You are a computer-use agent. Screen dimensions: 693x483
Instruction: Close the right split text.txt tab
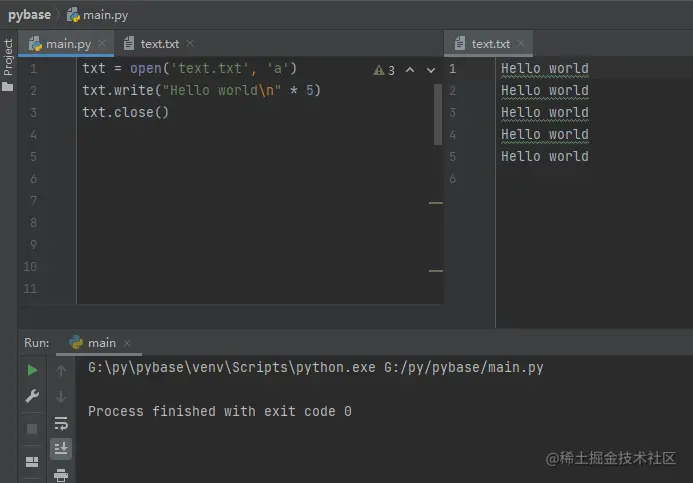pyautogui.click(x=521, y=43)
